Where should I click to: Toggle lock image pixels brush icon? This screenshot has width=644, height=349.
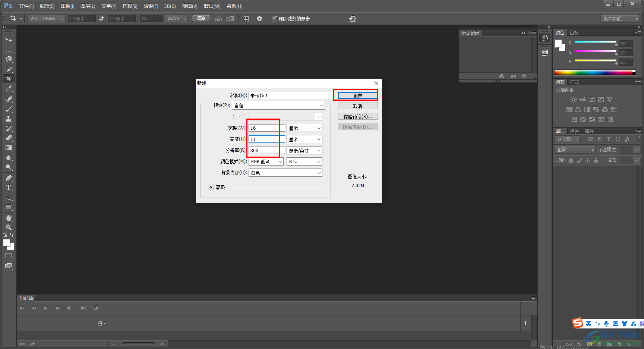point(579,160)
